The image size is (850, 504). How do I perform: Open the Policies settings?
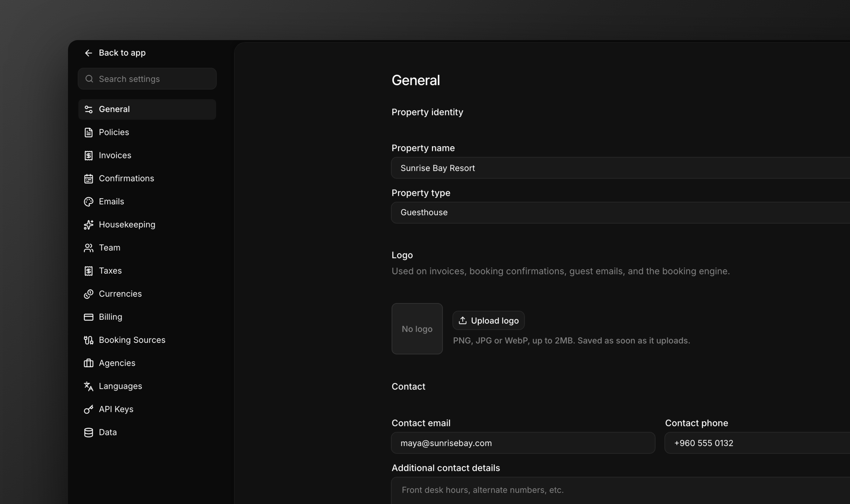click(x=147, y=132)
